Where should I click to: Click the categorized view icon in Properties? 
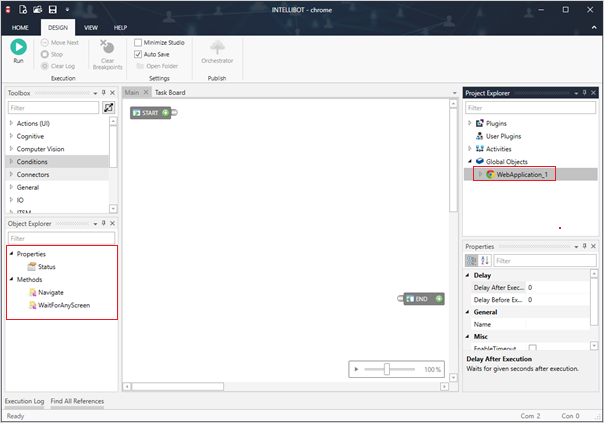[x=471, y=260]
